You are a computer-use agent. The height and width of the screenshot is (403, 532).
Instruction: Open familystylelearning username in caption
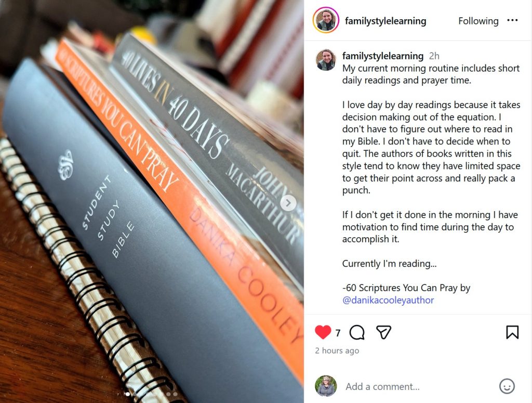click(x=383, y=56)
